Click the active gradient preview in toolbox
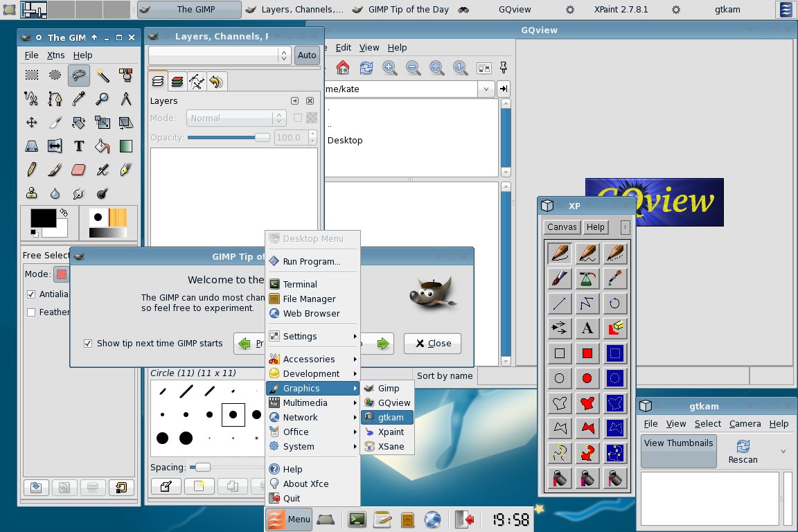The image size is (798, 532). pos(107,233)
